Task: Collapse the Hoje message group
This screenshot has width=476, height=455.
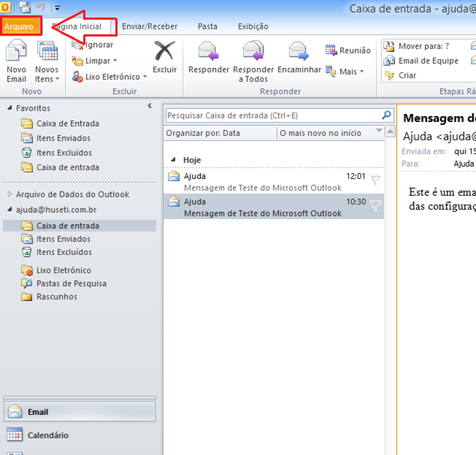Action: [x=173, y=160]
